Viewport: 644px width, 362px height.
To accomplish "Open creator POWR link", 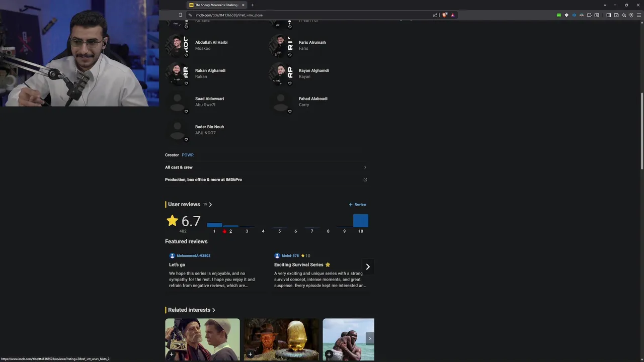I will tap(188, 155).
